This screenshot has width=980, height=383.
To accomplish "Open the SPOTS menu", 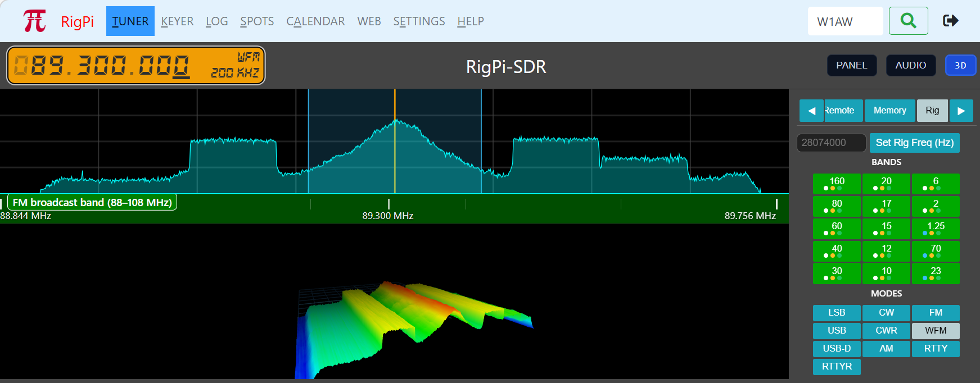I will [257, 21].
